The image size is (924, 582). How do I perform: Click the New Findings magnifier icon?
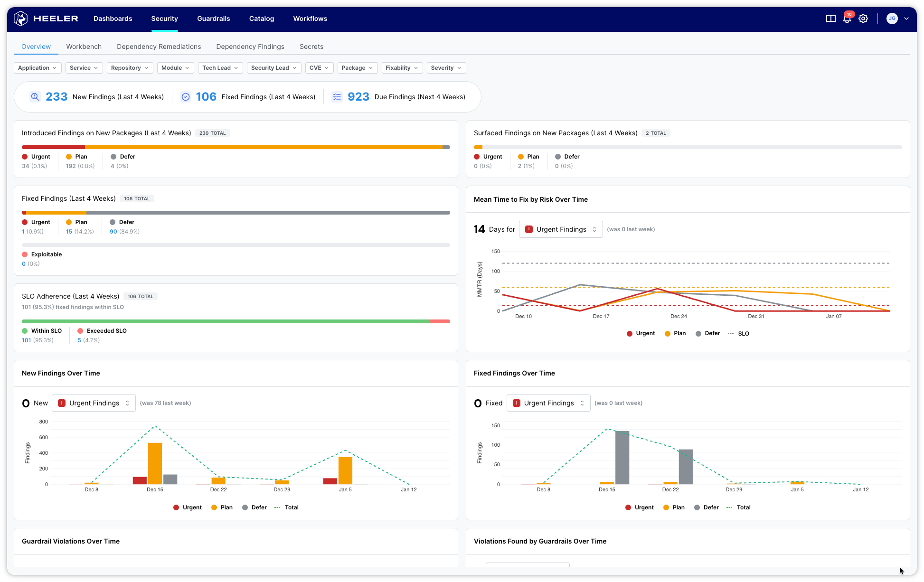(35, 97)
